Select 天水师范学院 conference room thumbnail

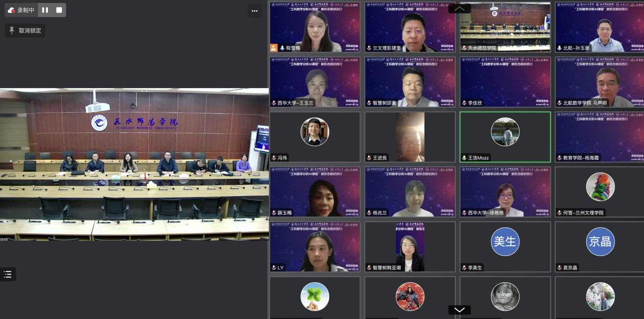pyautogui.click(x=505, y=27)
